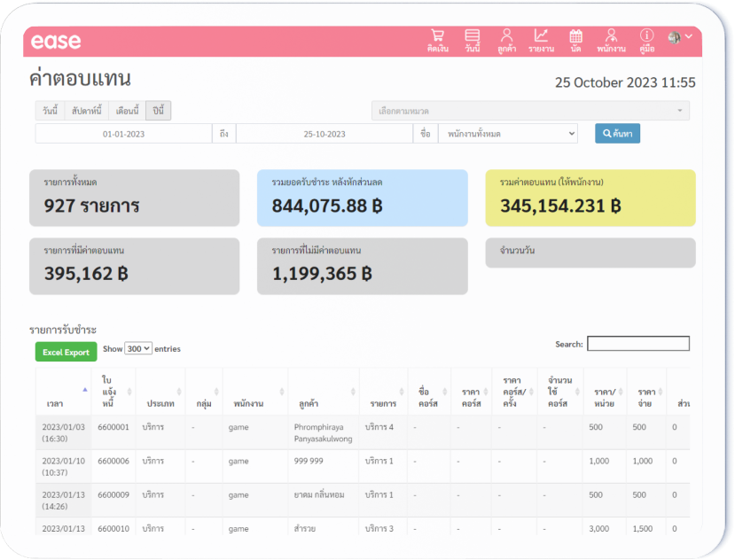Screen dimensions: 735x560
Task: Click the green Excel Export button
Action: pos(66,352)
